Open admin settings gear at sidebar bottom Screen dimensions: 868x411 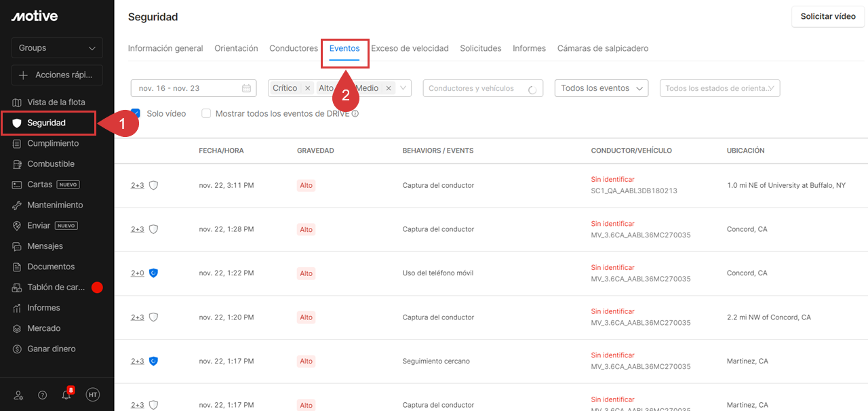pos(19,395)
